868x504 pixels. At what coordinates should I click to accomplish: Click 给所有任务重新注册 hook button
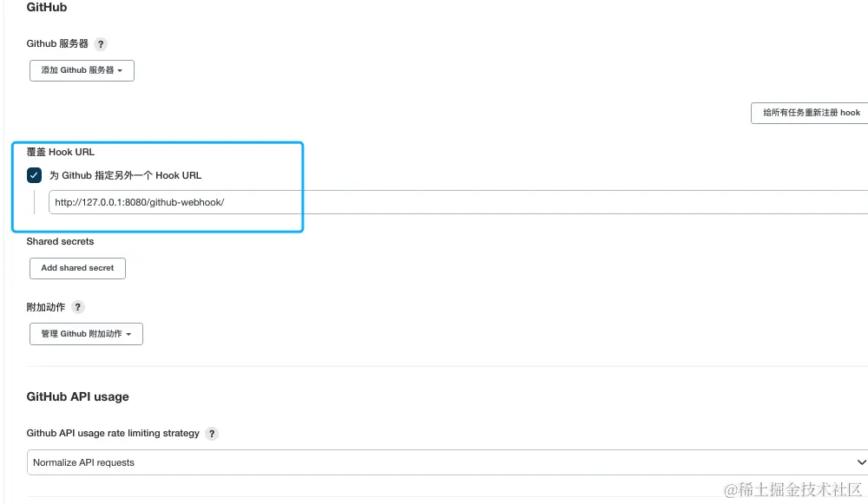809,113
